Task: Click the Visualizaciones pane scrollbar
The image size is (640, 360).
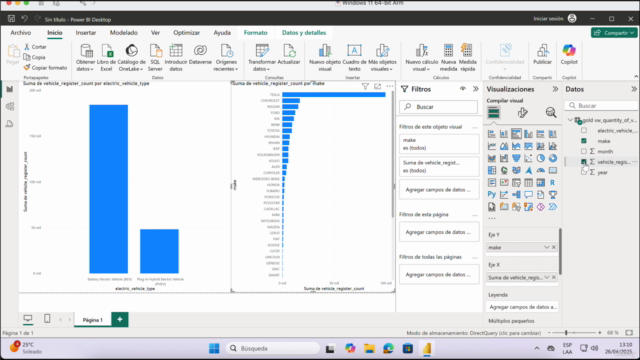Action: (x=560, y=251)
